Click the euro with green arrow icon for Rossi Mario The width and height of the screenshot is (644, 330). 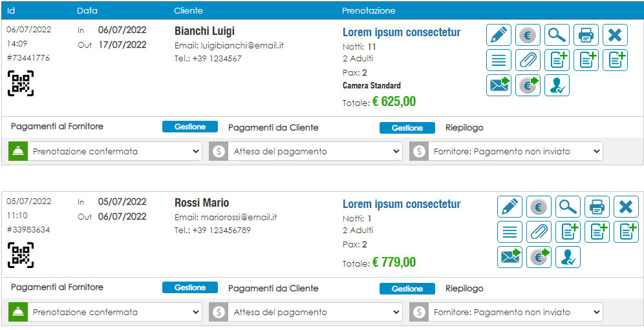[x=539, y=256]
